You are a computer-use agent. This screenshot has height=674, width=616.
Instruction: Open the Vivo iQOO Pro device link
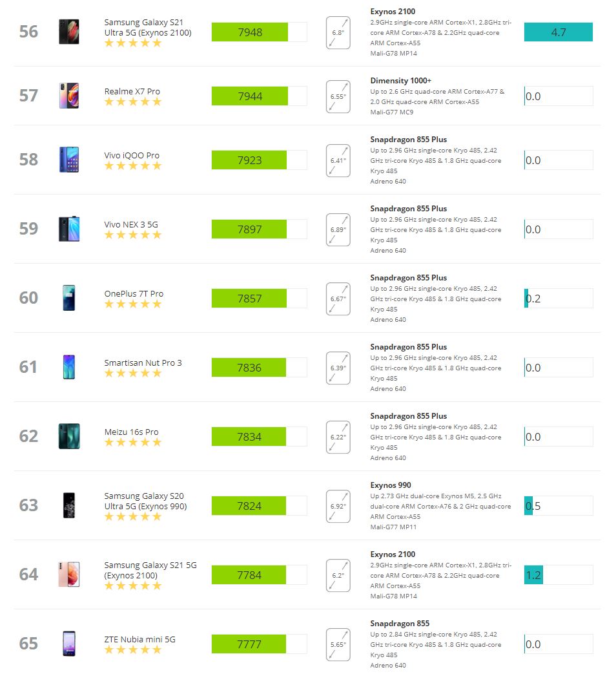(132, 156)
